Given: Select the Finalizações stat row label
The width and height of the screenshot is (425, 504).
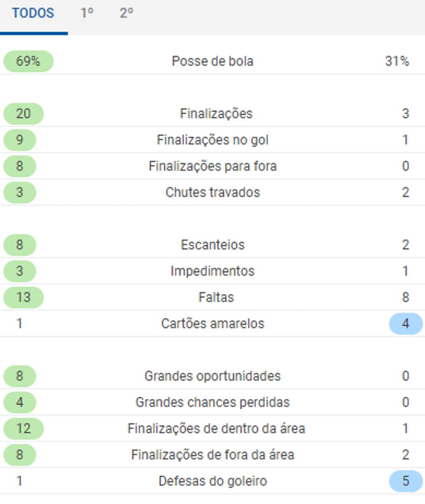Looking at the screenshot, I should point(216,114).
